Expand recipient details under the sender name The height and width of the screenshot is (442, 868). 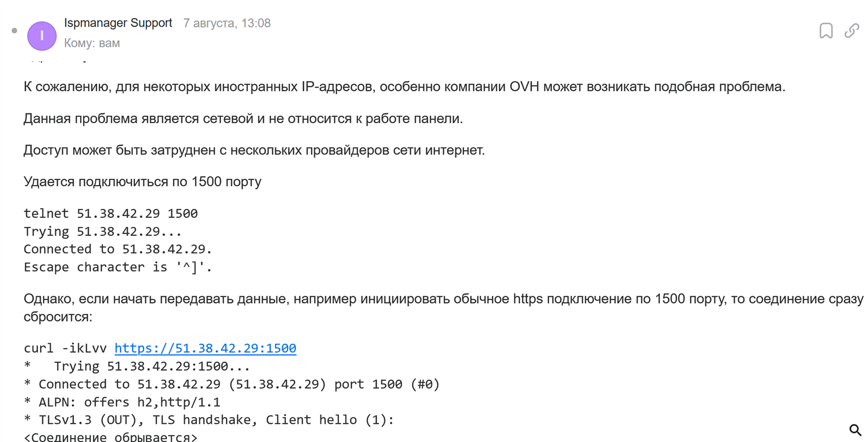point(92,42)
